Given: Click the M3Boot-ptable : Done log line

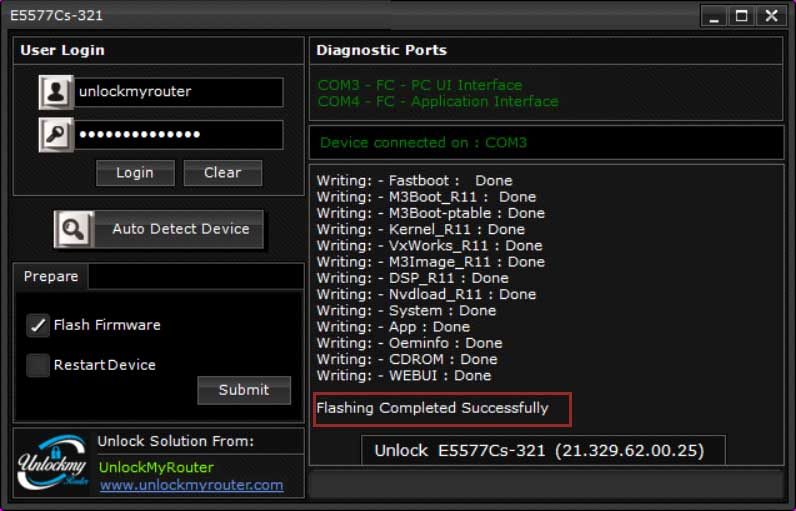Looking at the screenshot, I should click(x=430, y=213).
